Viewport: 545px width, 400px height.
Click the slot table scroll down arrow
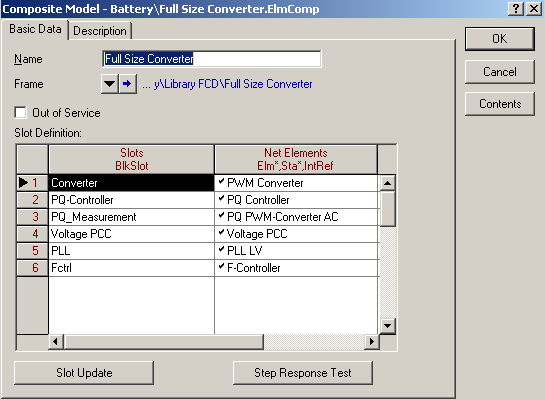coord(387,326)
